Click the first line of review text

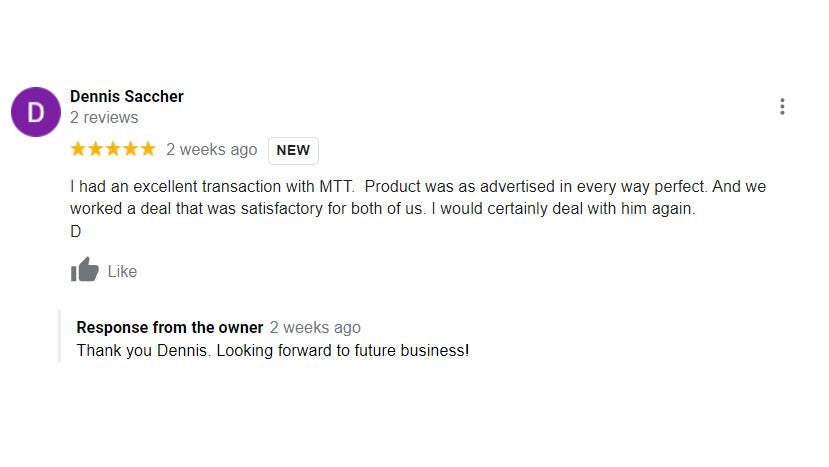[x=417, y=187]
